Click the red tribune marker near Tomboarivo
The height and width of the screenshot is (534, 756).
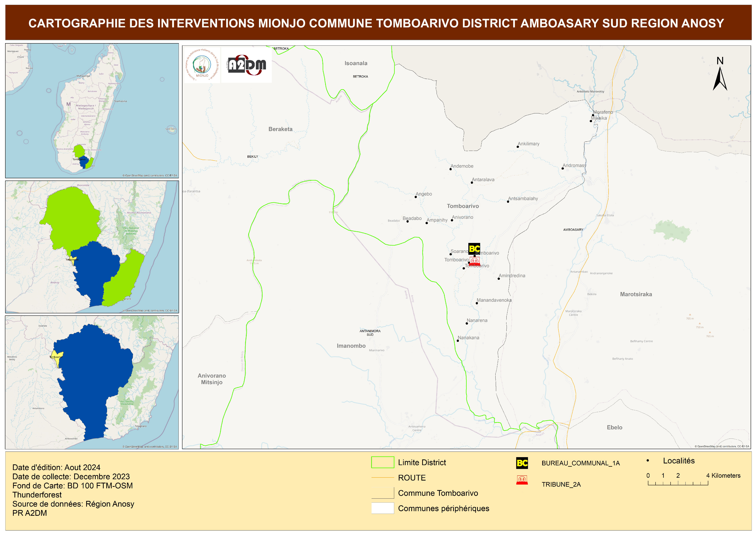[x=474, y=261]
